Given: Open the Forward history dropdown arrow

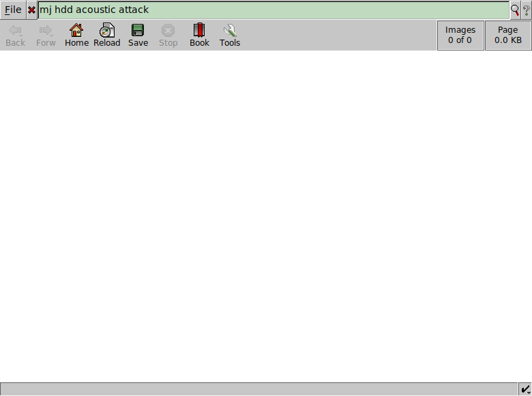Looking at the screenshot, I should [x=51, y=36].
